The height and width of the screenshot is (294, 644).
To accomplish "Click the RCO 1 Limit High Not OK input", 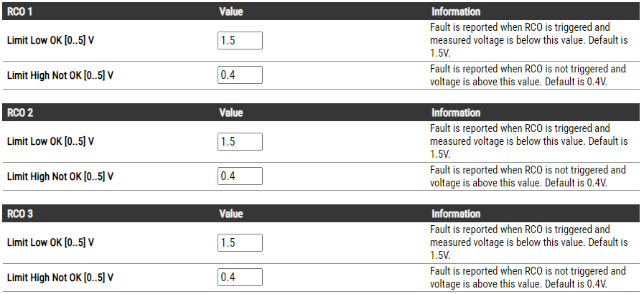I will [240, 75].
